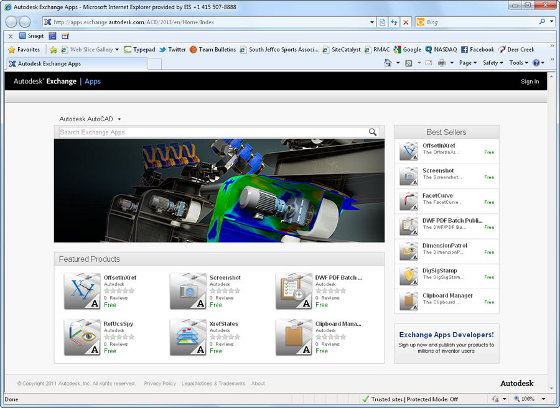
Task: Click the Sign In link
Action: [530, 81]
